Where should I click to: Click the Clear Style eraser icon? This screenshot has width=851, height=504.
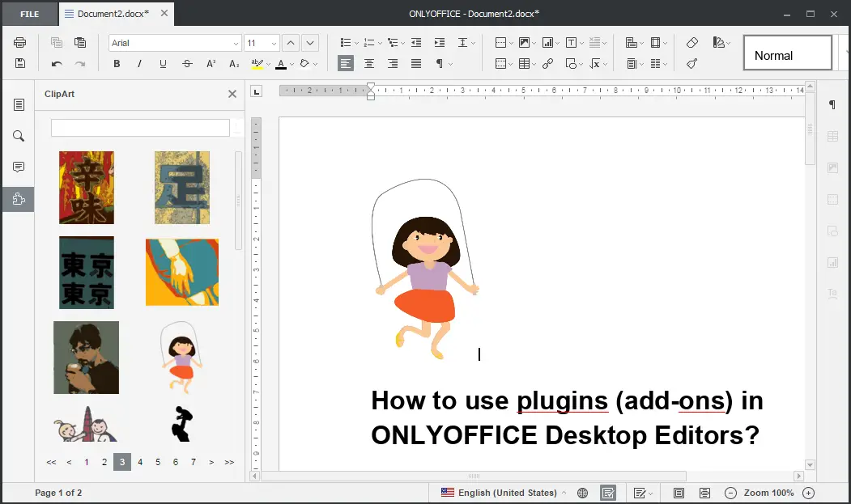[692, 42]
